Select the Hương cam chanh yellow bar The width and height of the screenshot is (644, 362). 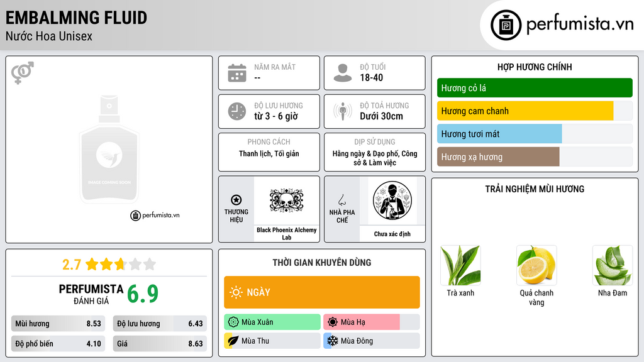pyautogui.click(x=535, y=111)
